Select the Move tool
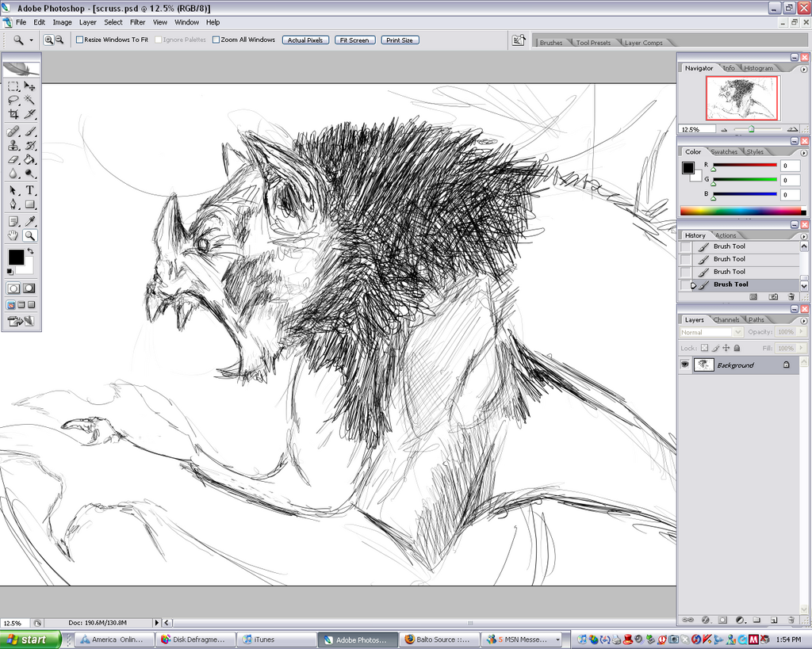812x649 pixels. (x=30, y=86)
